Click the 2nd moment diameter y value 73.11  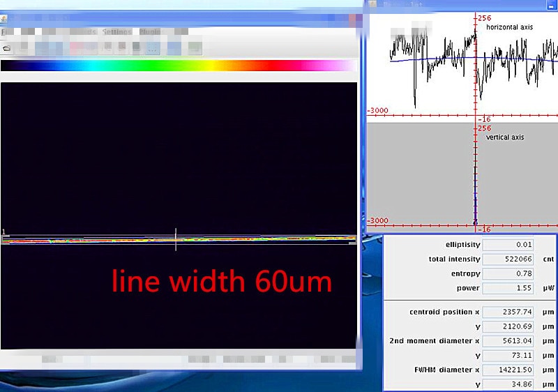pyautogui.click(x=508, y=355)
